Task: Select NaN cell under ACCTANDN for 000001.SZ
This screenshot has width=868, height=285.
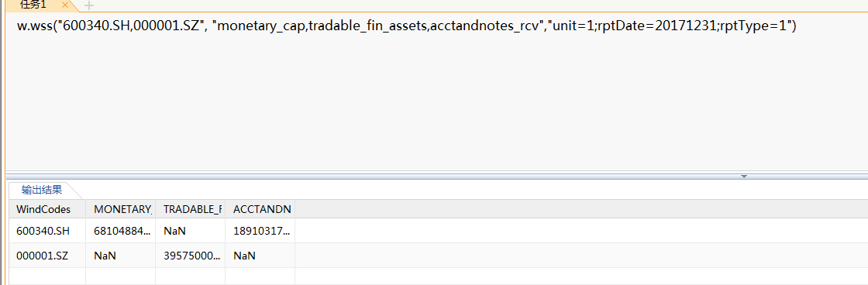Action: tap(260, 256)
